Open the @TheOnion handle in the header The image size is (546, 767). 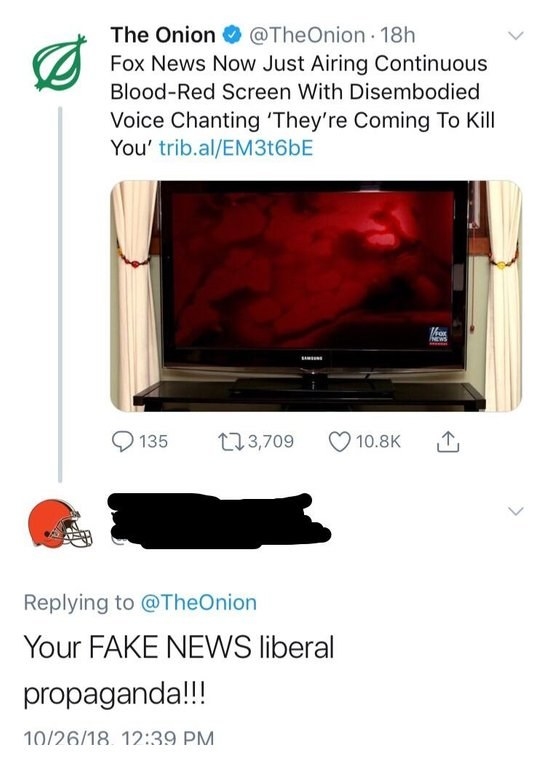coord(307,35)
